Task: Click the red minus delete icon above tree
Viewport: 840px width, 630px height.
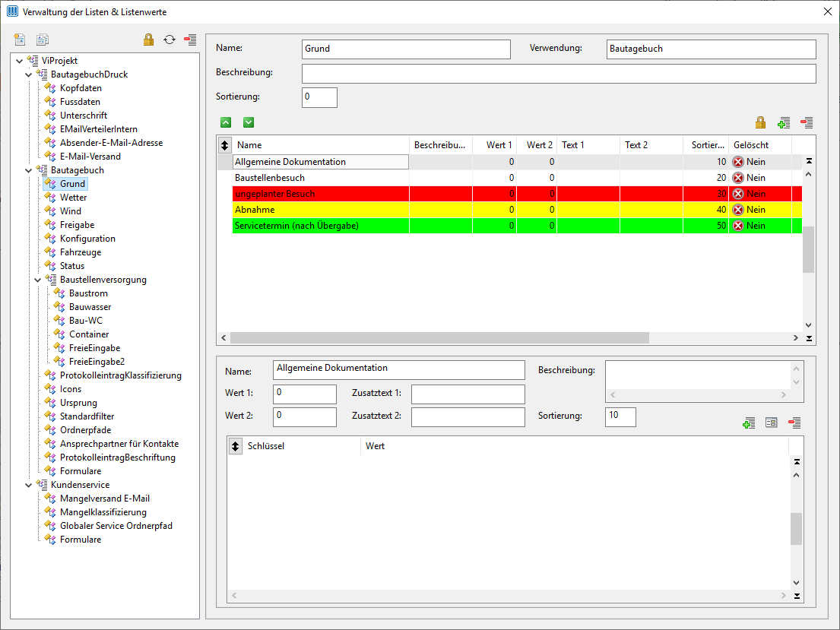Action: (190, 39)
